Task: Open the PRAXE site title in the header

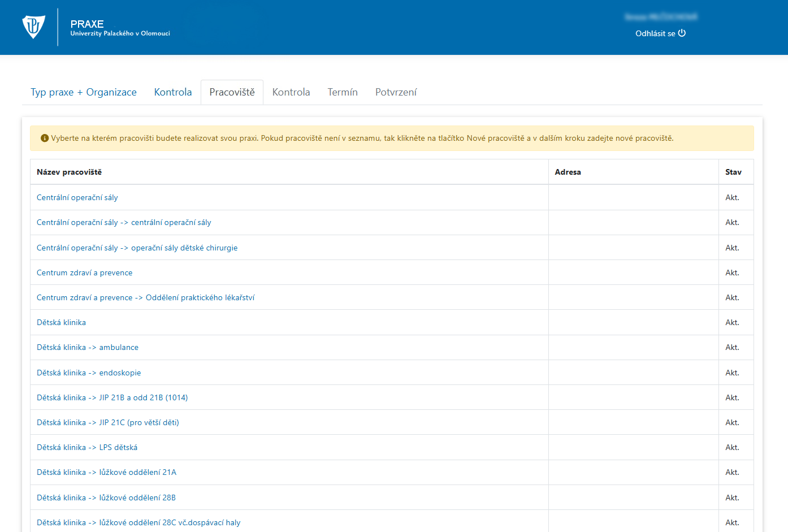Action: [x=87, y=24]
